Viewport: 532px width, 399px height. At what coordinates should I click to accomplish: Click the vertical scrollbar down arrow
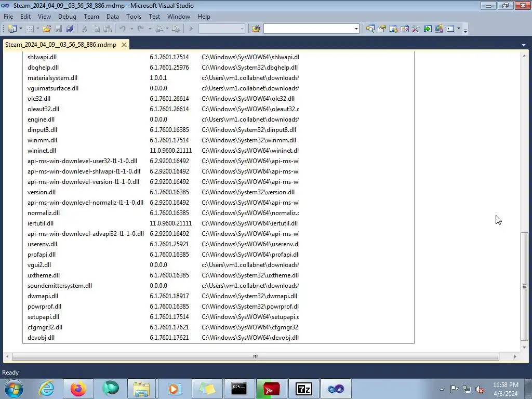pos(524,348)
